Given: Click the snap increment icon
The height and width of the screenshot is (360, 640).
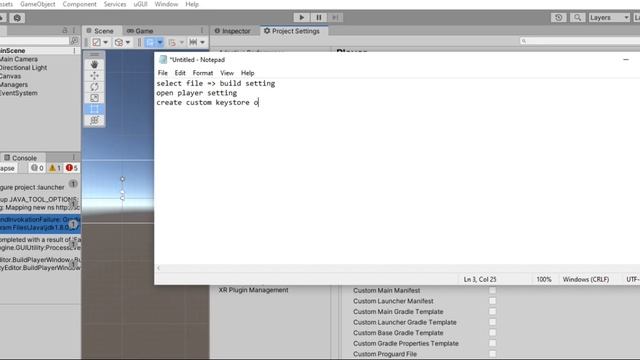Looking at the screenshot, I should (x=172, y=42).
